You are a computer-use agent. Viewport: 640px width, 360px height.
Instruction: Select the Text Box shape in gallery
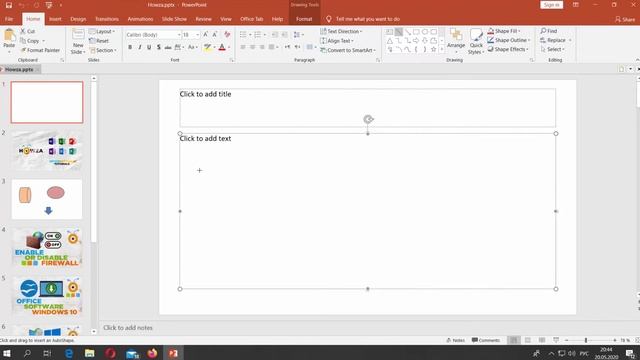click(x=390, y=32)
